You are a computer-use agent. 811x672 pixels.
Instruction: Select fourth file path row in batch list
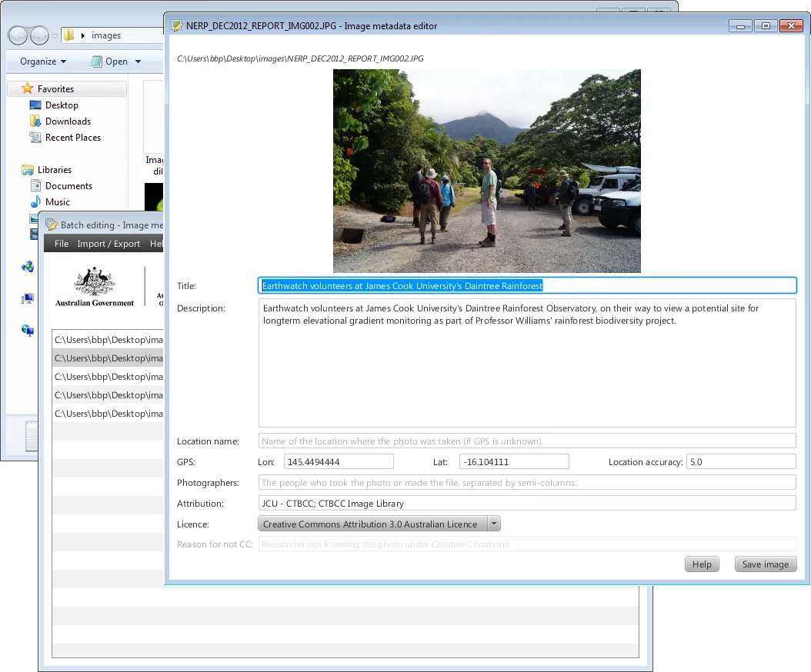(x=108, y=395)
